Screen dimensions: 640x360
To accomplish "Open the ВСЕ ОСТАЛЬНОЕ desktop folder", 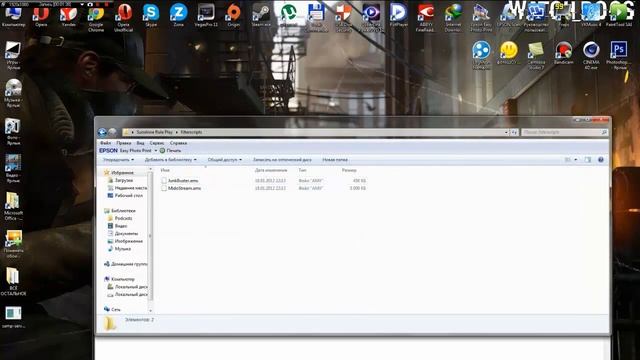I will click(13, 282).
